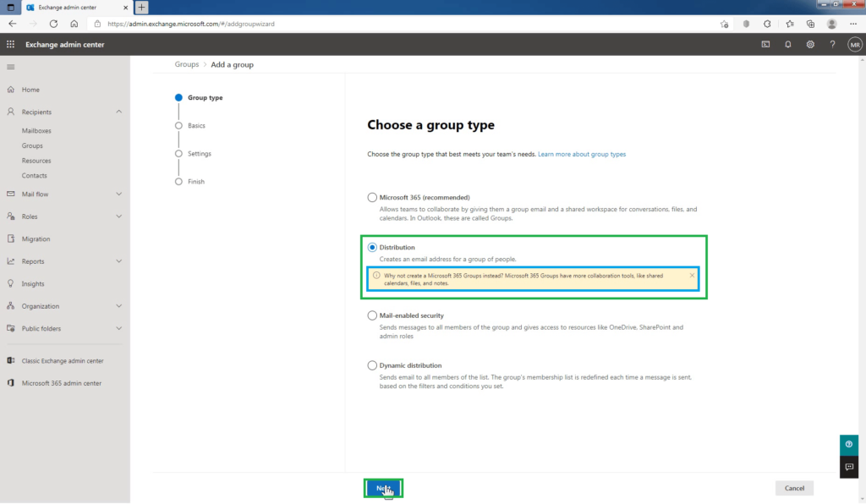Collapse the navigation hamburger menu
Viewport: 866px width, 504px height.
[10, 67]
